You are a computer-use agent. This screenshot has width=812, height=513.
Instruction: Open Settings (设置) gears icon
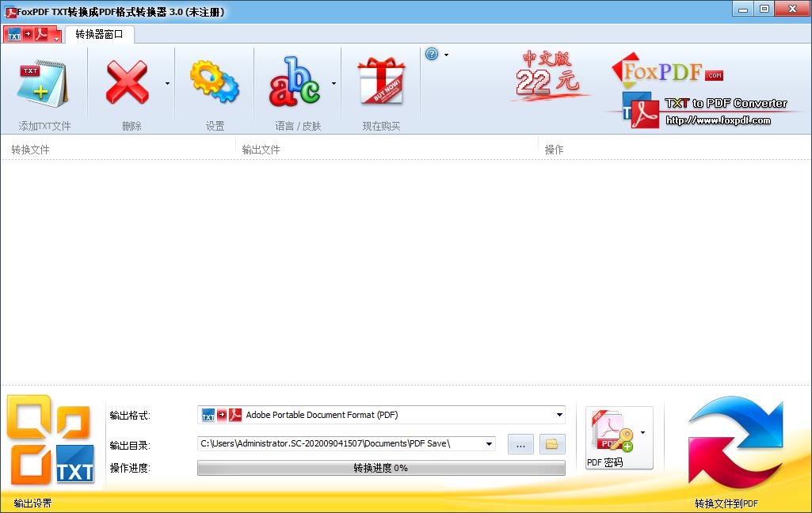click(215, 82)
